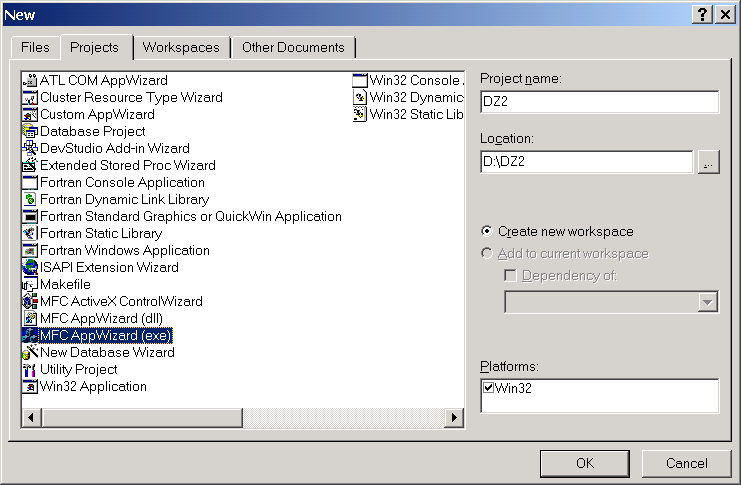Tick the Dependency of checkbox
The image size is (741, 485).
tap(510, 275)
